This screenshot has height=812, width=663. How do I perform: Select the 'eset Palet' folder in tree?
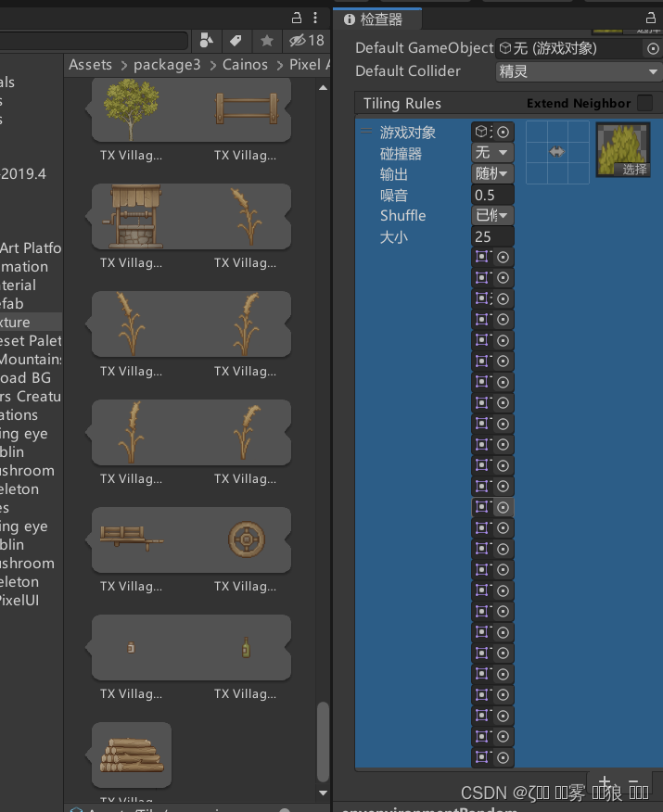coord(32,341)
